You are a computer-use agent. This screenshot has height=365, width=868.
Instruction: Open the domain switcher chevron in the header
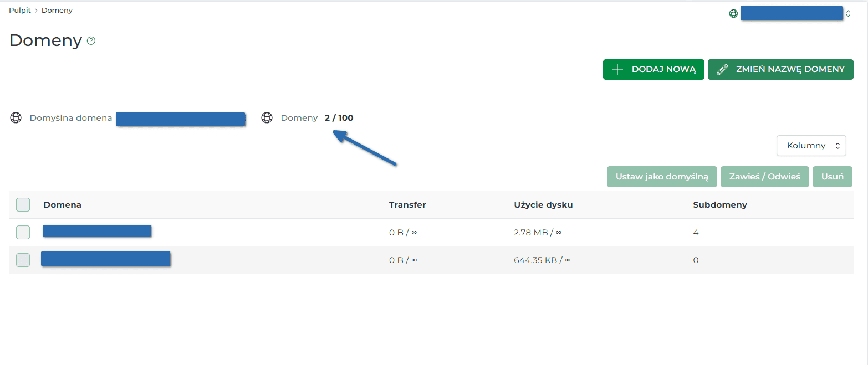848,14
